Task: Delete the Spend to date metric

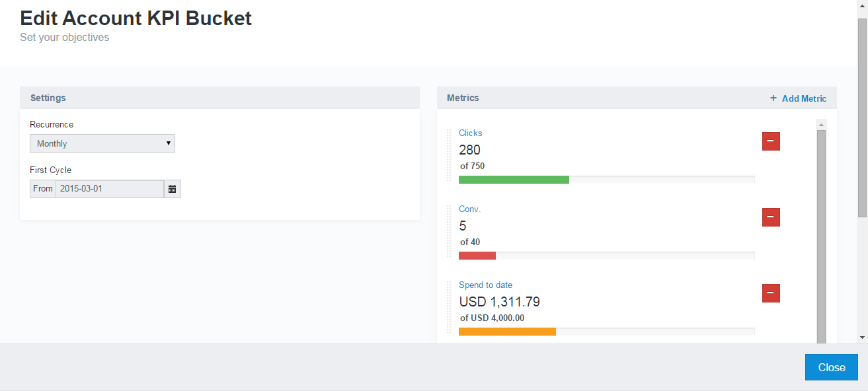Action: (x=771, y=293)
